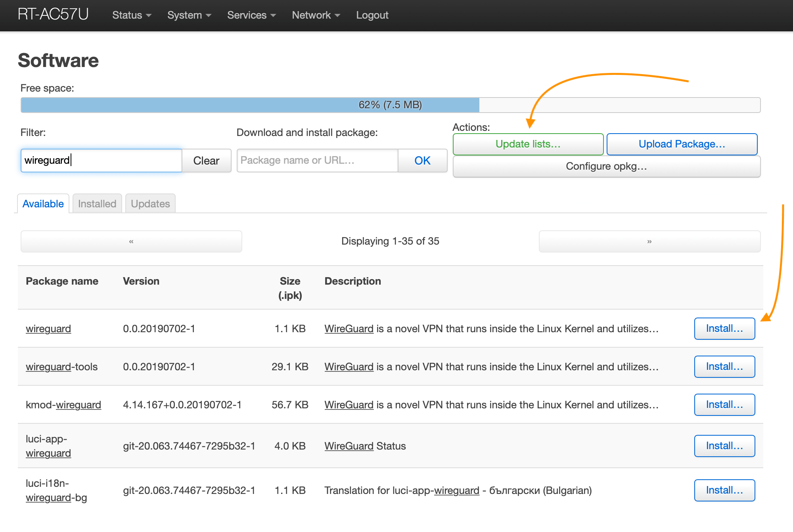The width and height of the screenshot is (793, 532).
Task: Install the wireguard package
Action: tap(724, 329)
